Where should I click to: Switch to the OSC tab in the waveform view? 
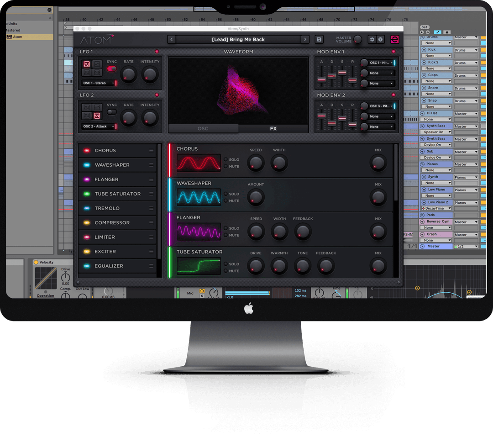(x=202, y=128)
